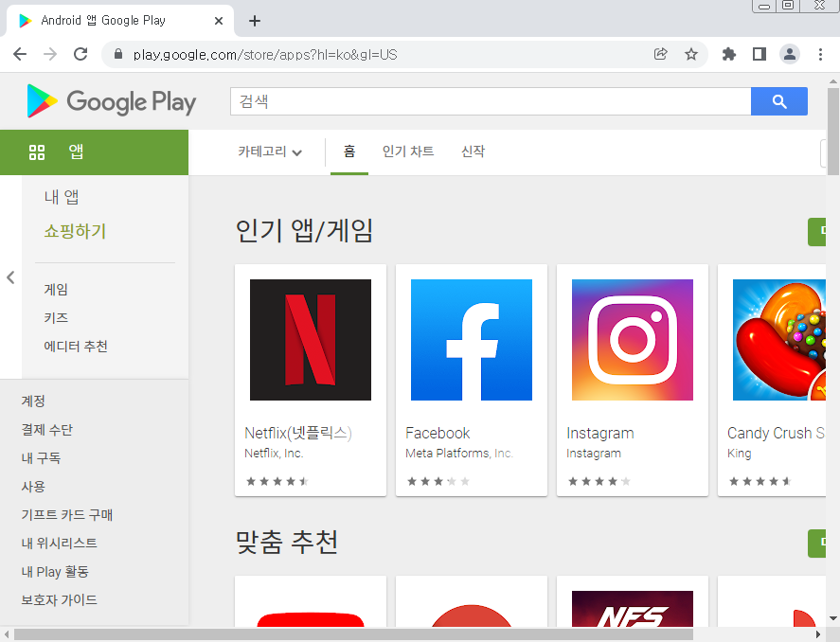The width and height of the screenshot is (840, 642).
Task: Click the padlock site info icon
Action: click(118, 54)
